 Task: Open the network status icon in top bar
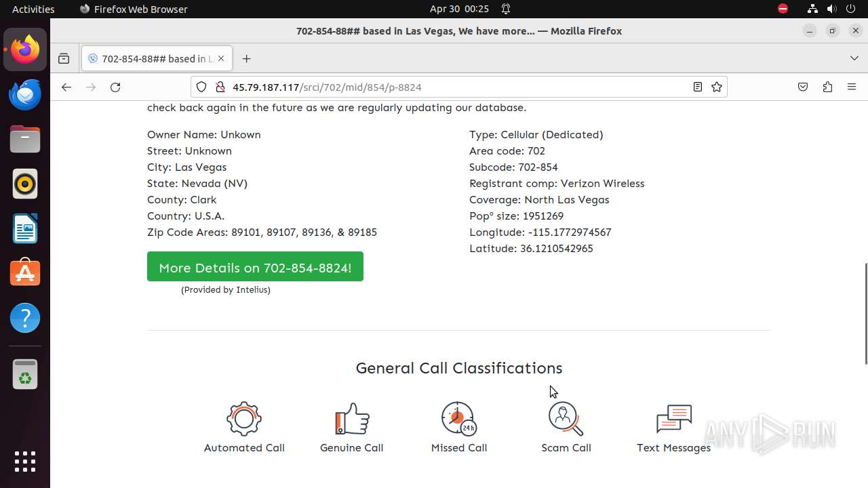812,9
